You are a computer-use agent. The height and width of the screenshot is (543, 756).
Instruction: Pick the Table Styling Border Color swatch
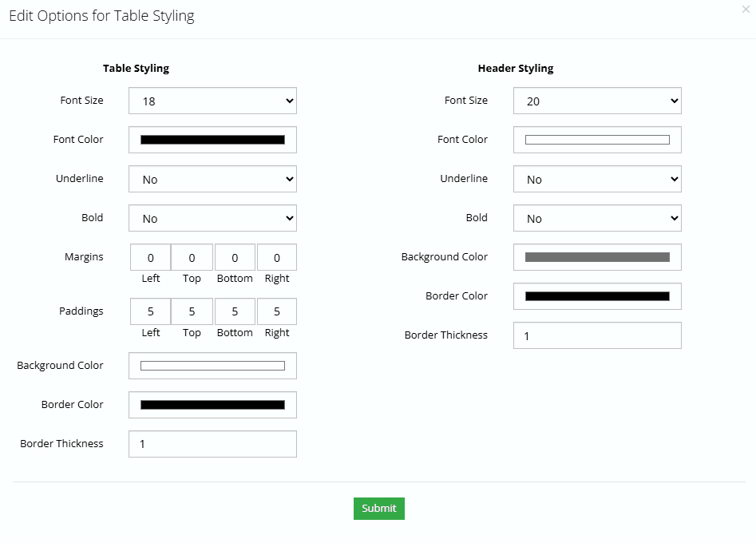212,405
